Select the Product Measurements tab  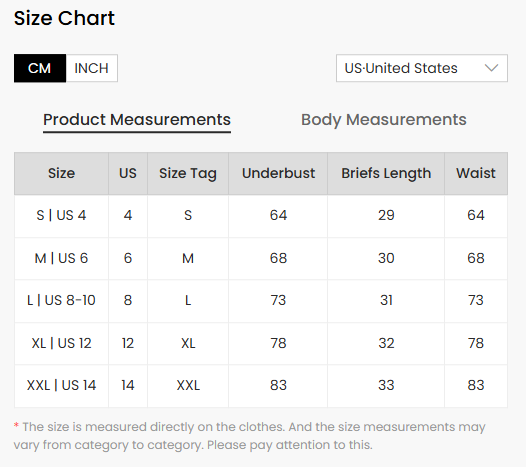click(x=137, y=120)
